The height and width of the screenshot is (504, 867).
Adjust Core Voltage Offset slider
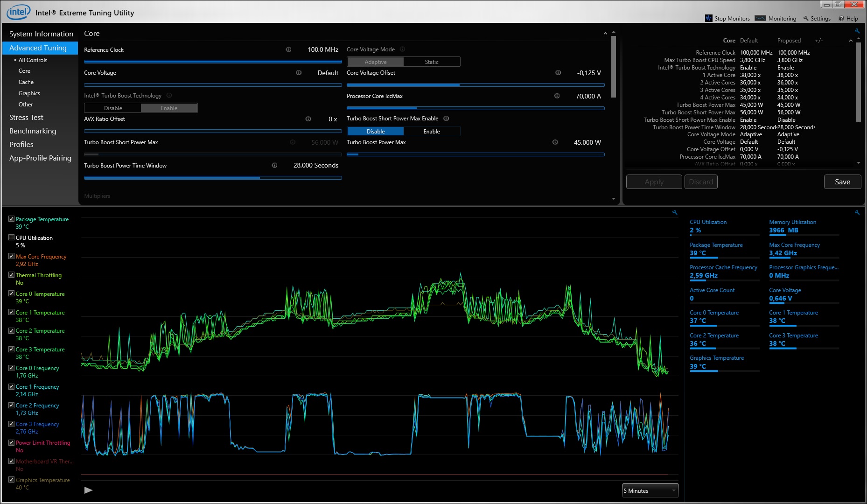click(475, 85)
